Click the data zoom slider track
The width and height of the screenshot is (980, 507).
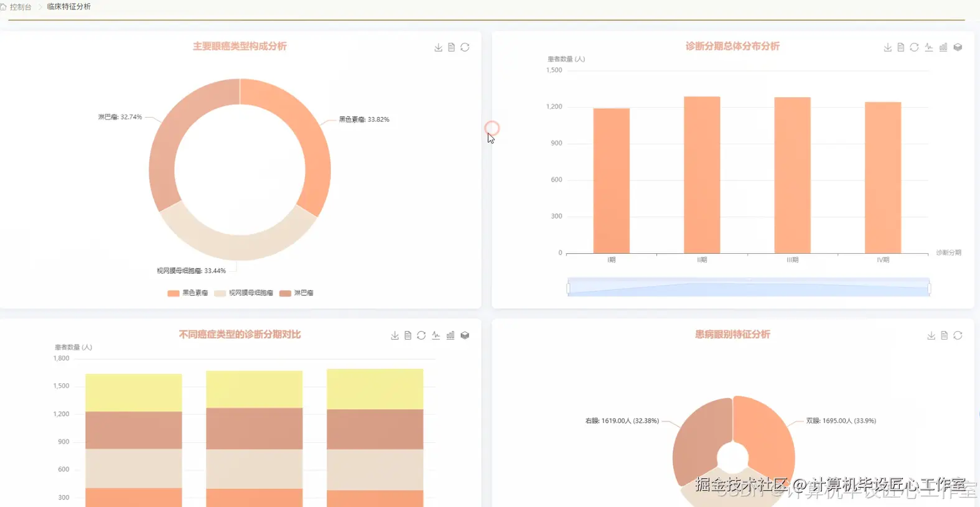click(x=749, y=287)
